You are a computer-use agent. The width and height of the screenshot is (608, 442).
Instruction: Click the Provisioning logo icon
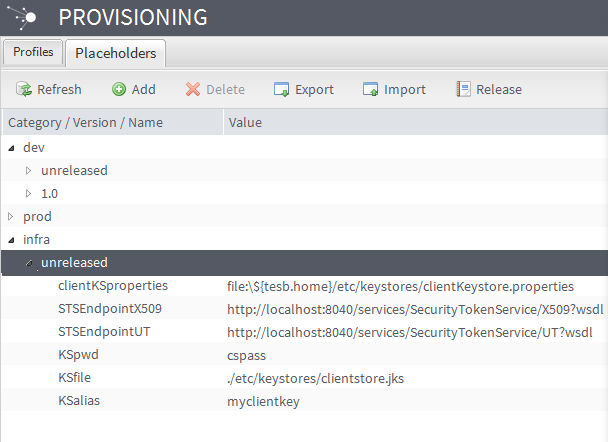tap(27, 17)
